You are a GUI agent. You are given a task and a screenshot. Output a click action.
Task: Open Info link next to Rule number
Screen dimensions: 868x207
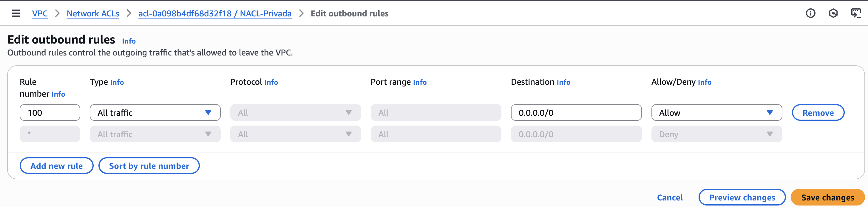[58, 94]
